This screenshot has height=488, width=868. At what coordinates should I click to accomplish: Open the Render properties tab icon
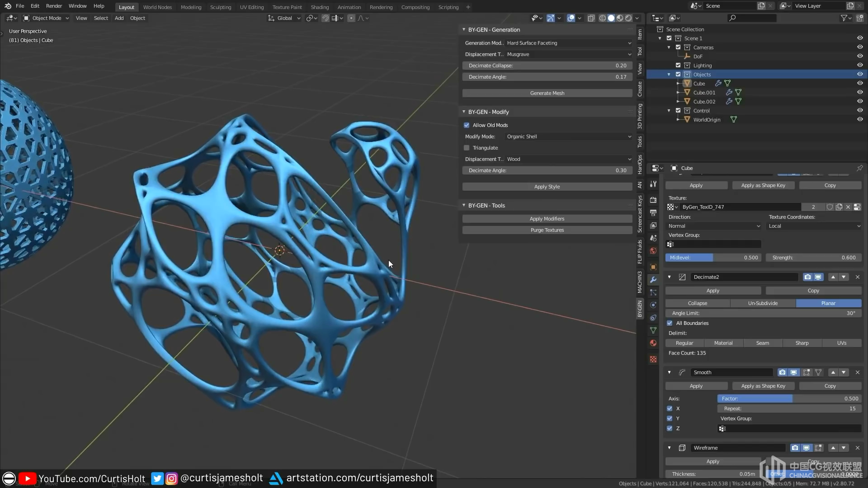[x=653, y=200]
